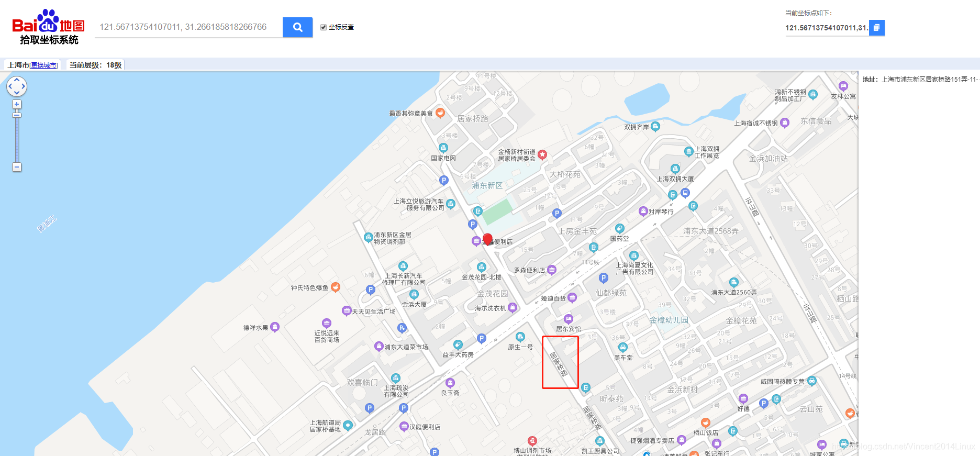Click the 德祥水果 shop icon

(275, 327)
